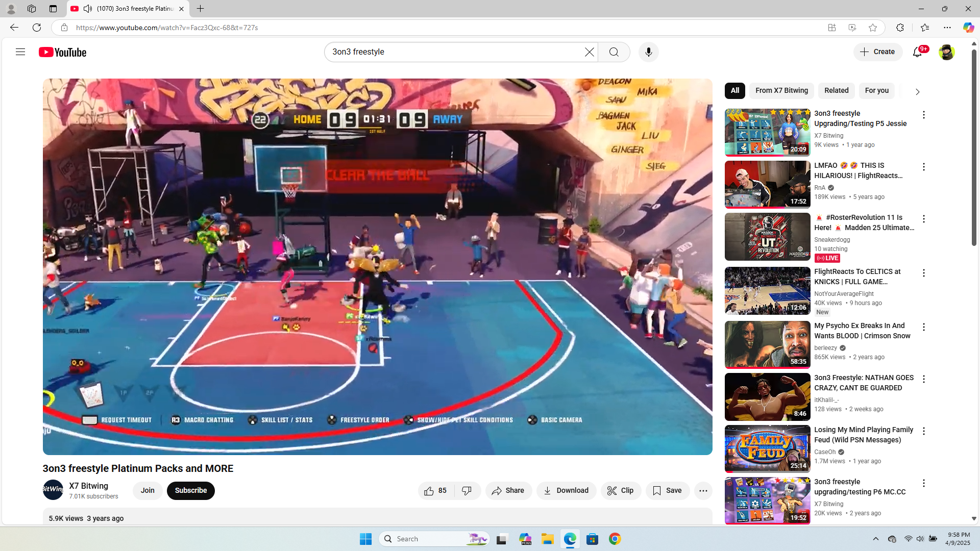The height and width of the screenshot is (551, 980).
Task: View site information lock icon
Action: [x=64, y=28]
